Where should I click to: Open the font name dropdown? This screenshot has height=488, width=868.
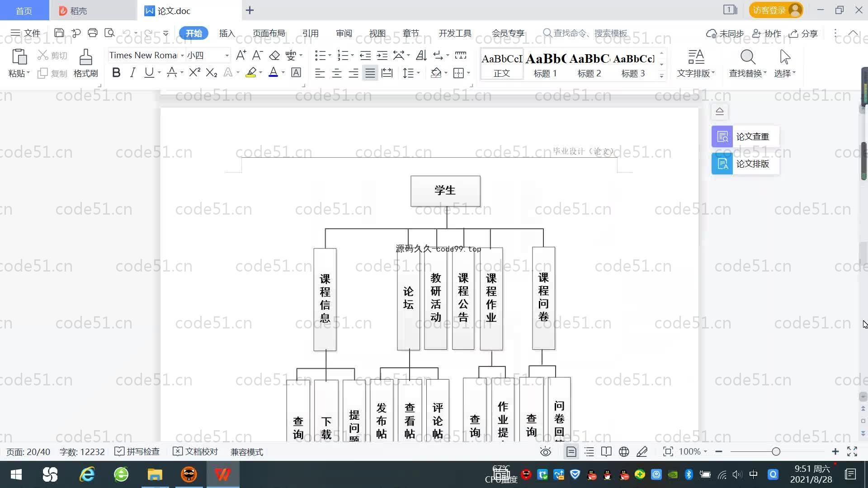(182, 56)
